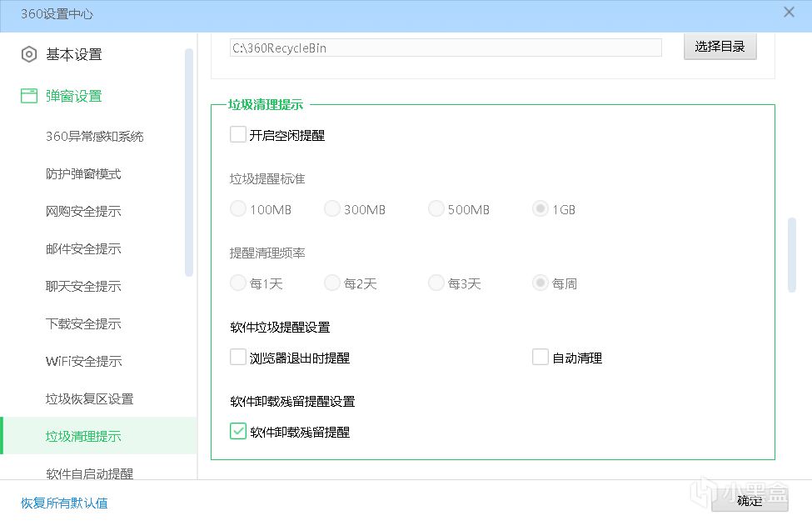Go to 360异常感知系统 settings
This screenshot has height=521, width=812.
[95, 137]
